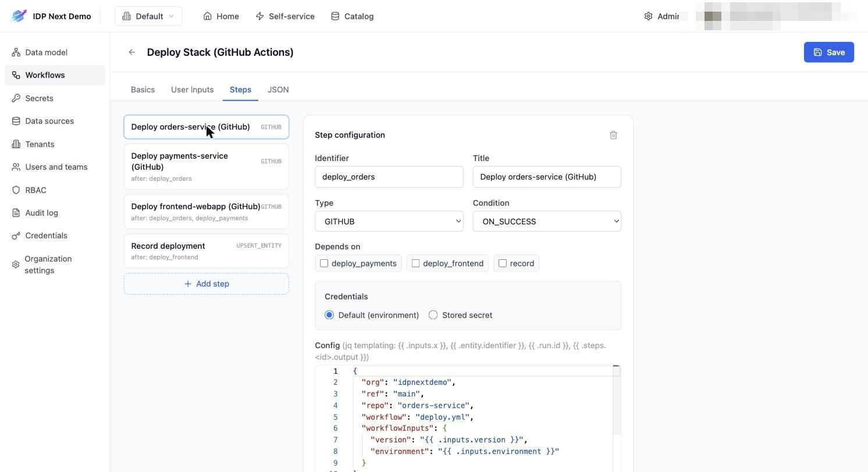
Task: Check the deploy_payments dependency checkbox
Action: [324, 263]
